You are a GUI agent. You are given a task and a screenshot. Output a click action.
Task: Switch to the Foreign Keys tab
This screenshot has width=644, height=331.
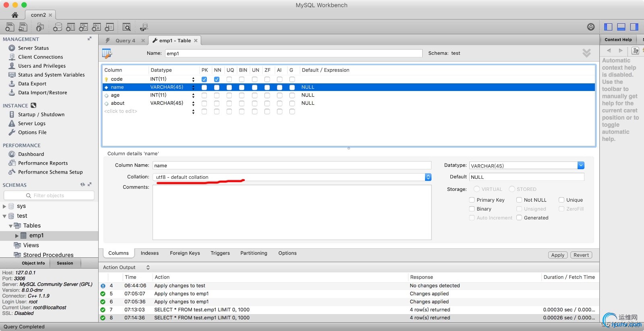pyautogui.click(x=185, y=253)
